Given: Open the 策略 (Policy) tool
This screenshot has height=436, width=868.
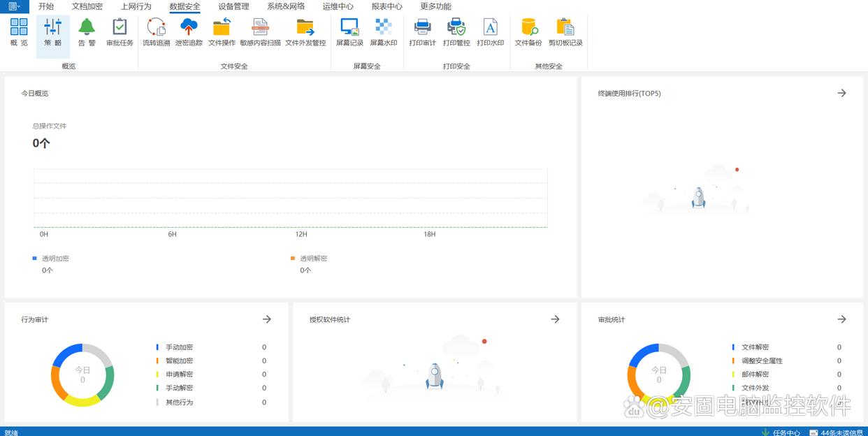Looking at the screenshot, I should (52, 32).
